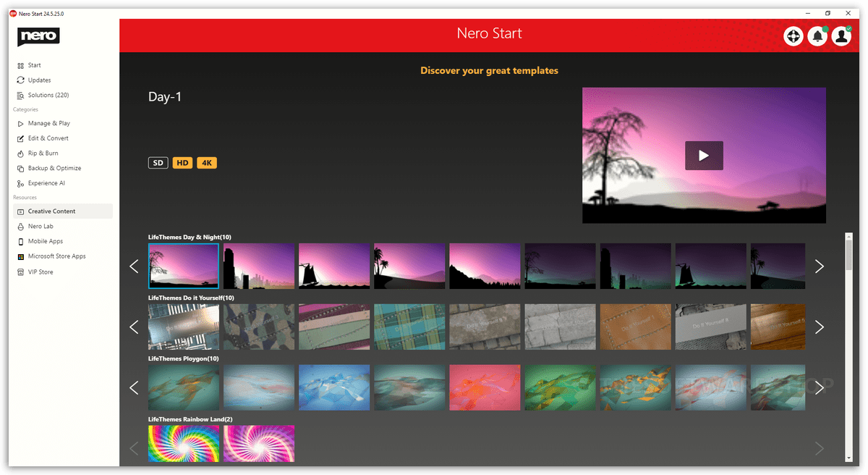Select the night-sky sailboat thumbnail
868x475 pixels.
click(x=710, y=266)
